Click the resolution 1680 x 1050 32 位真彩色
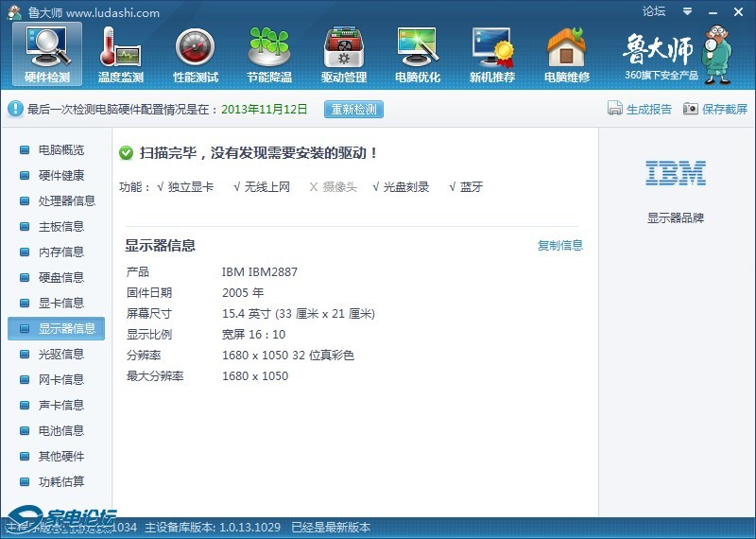756x539 pixels. pyautogui.click(x=288, y=356)
